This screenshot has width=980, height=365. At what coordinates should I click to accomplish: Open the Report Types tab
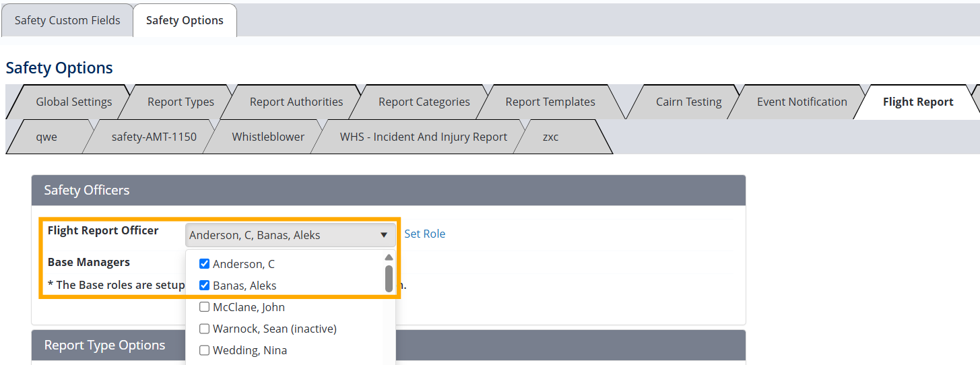[x=181, y=102]
